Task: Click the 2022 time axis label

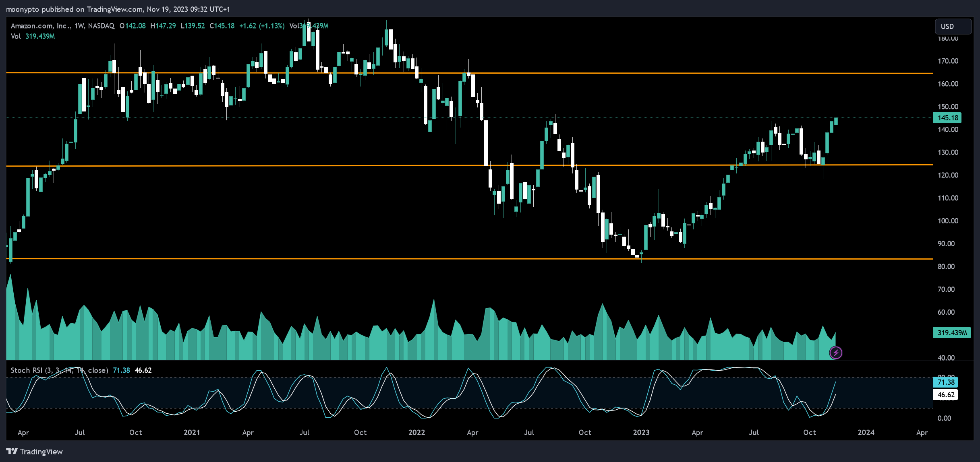Action: coord(416,433)
